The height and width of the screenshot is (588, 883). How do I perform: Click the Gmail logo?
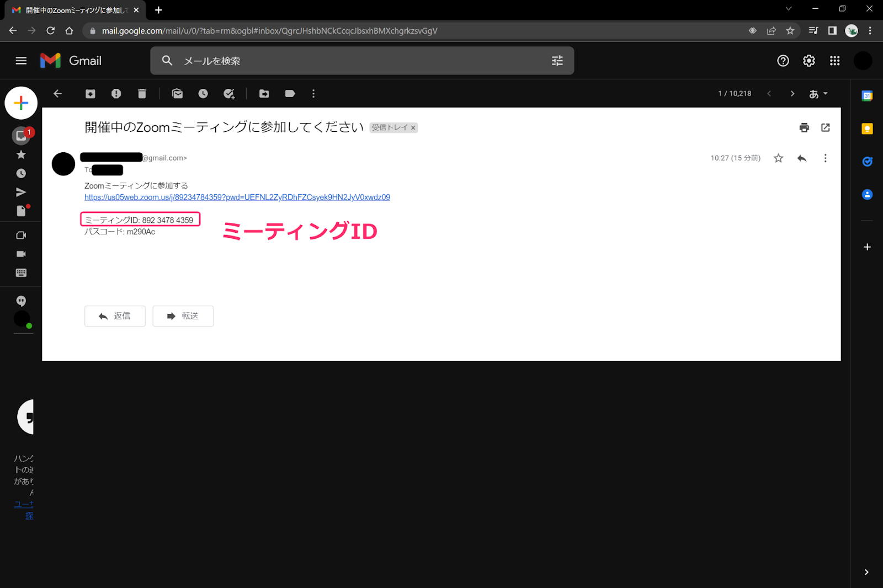pyautogui.click(x=71, y=61)
